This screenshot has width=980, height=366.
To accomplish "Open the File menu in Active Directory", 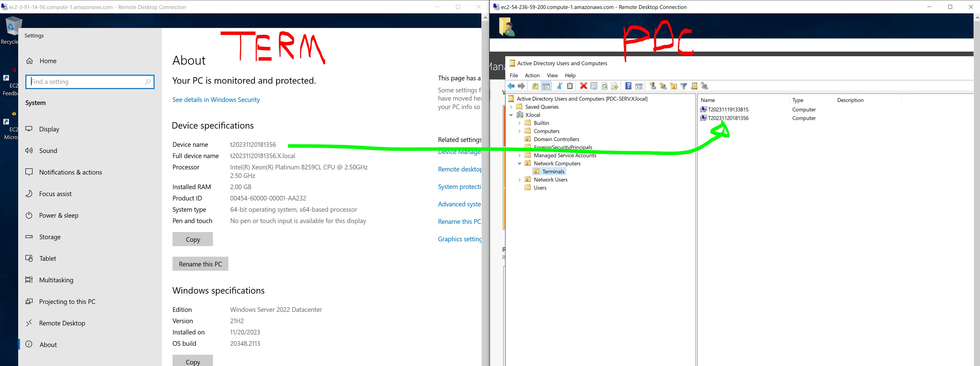I will (x=514, y=75).
